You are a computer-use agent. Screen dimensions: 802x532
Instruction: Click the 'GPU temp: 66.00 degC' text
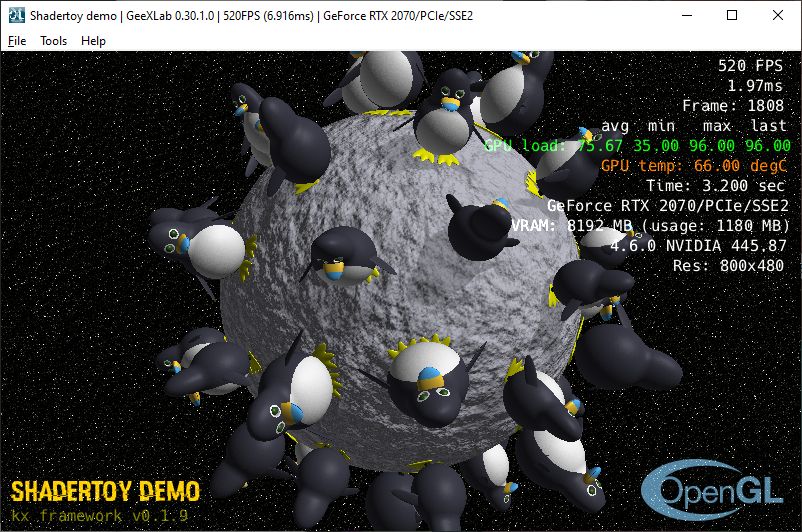pyautogui.click(x=694, y=166)
